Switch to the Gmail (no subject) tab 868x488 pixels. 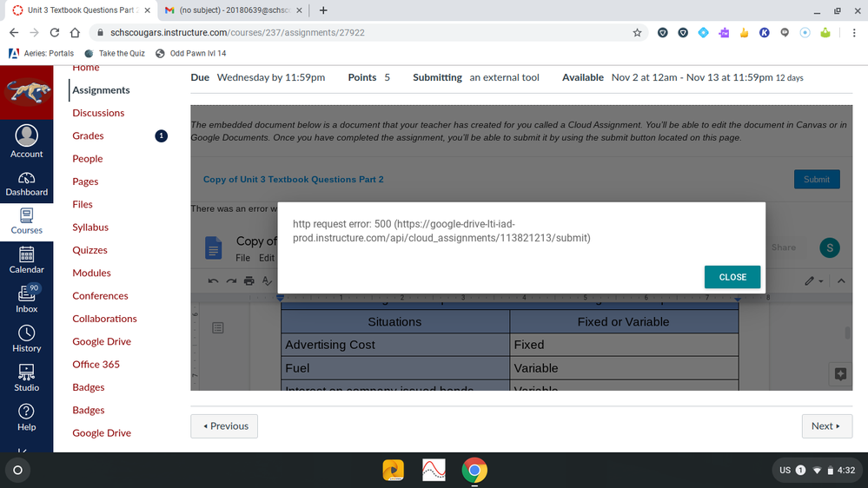click(232, 10)
